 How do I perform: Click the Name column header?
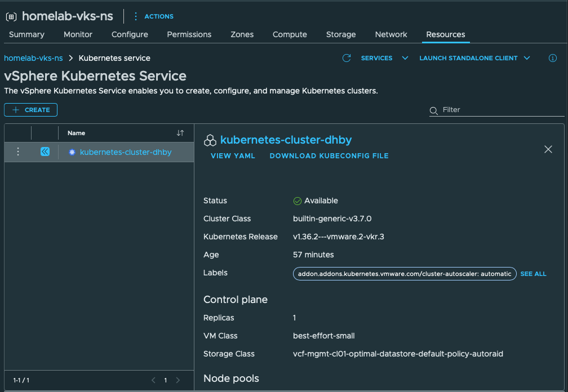click(x=77, y=133)
